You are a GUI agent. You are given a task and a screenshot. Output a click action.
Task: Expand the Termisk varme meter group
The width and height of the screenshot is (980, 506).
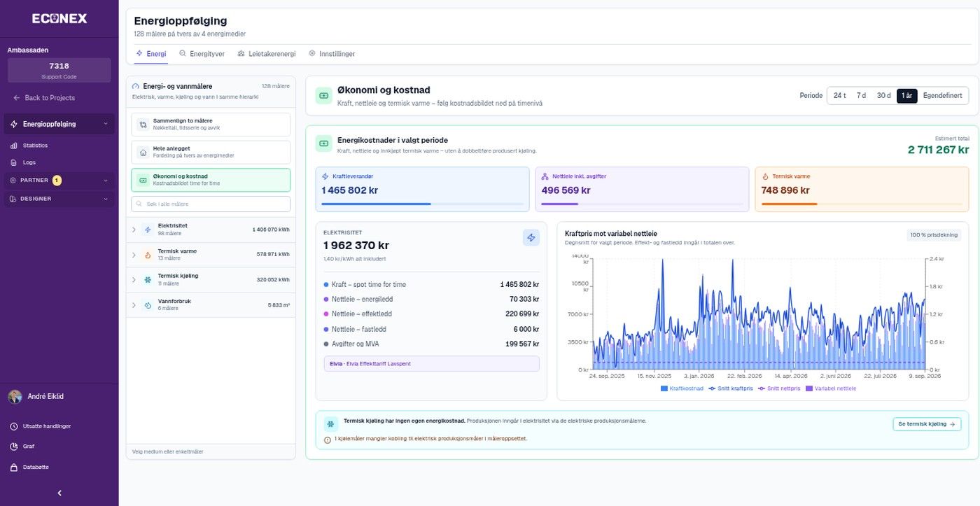(x=134, y=255)
